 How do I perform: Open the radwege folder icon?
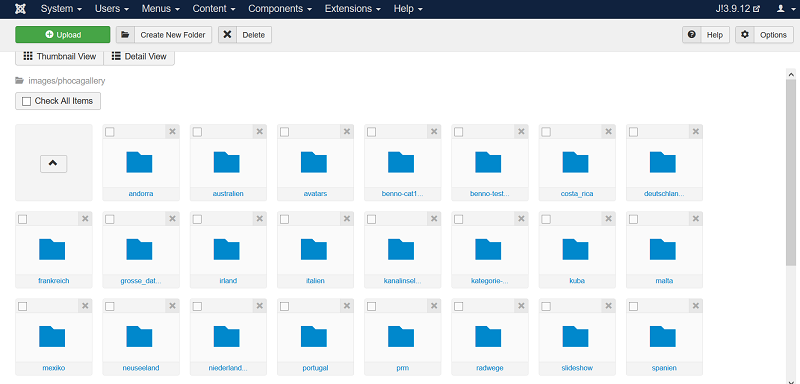coord(488,337)
